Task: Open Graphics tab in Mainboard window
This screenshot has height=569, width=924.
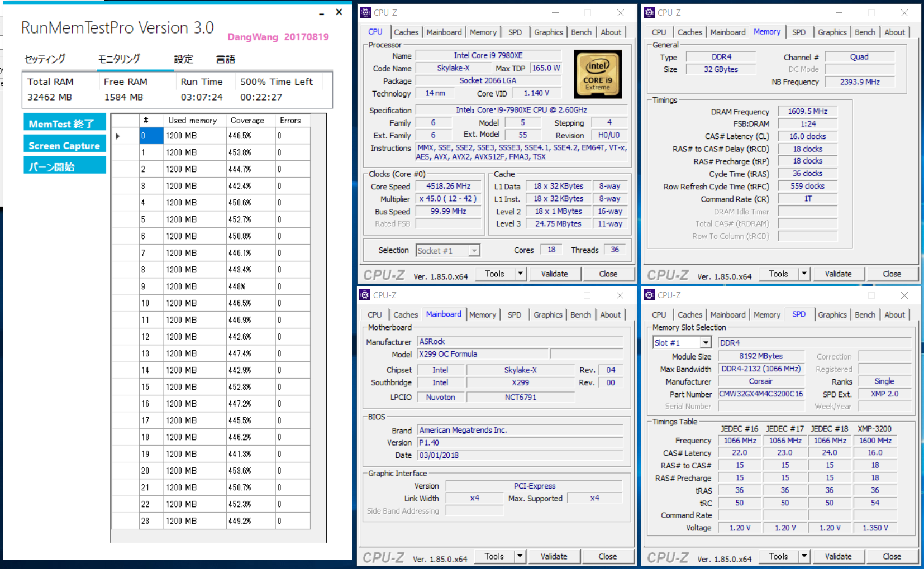Action: click(548, 315)
